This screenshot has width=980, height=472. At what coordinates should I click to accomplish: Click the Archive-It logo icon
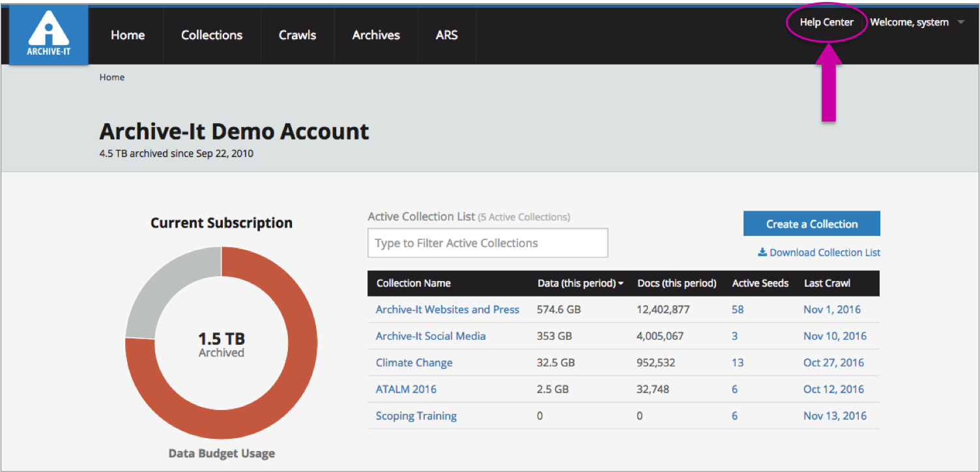(x=49, y=36)
